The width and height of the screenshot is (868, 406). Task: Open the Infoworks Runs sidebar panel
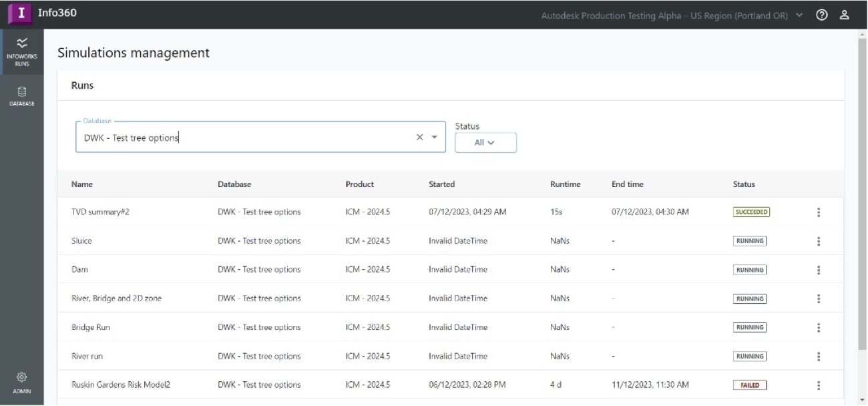click(22, 50)
